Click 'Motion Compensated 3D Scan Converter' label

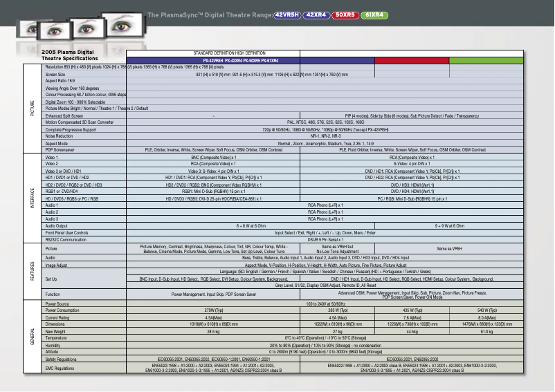[80, 122]
